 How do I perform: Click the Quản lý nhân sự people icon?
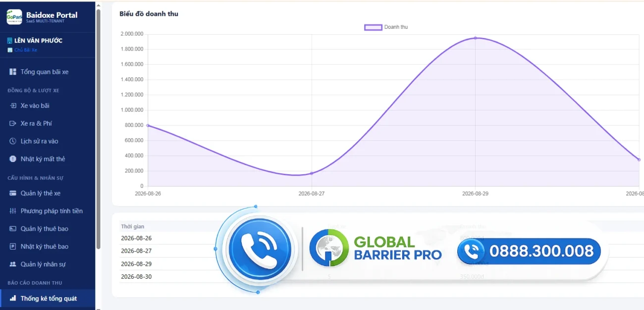13,264
